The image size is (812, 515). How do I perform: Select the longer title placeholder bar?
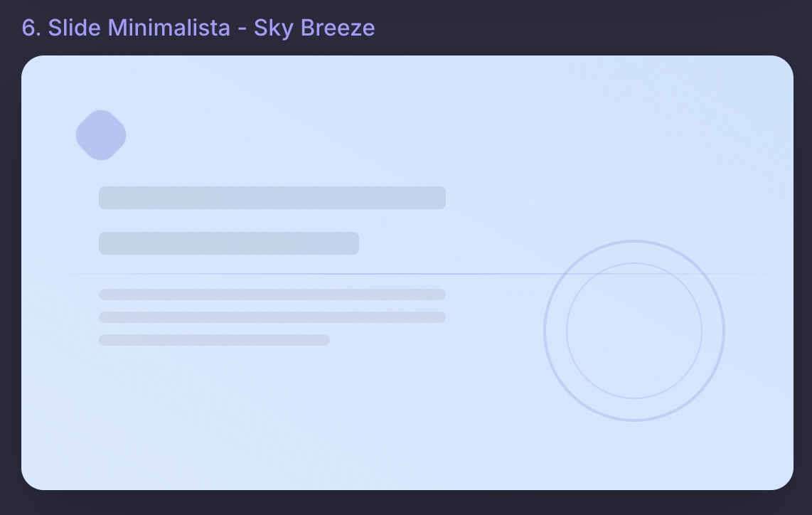click(x=272, y=198)
